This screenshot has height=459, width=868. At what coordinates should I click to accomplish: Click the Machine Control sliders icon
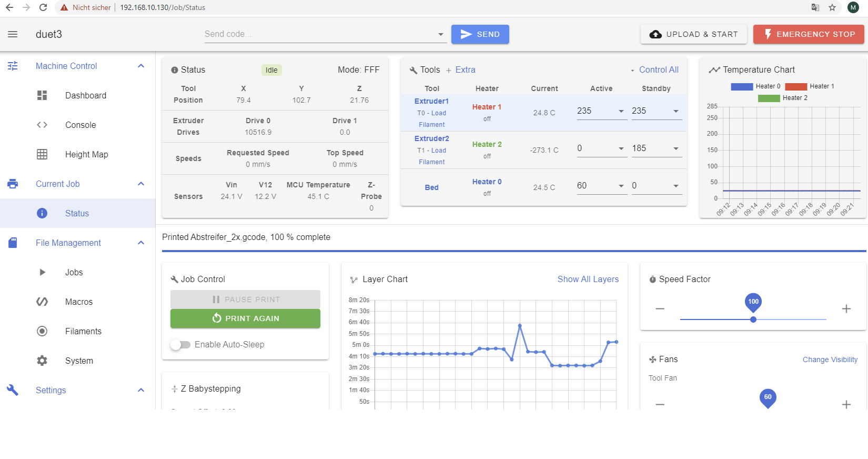(13, 66)
